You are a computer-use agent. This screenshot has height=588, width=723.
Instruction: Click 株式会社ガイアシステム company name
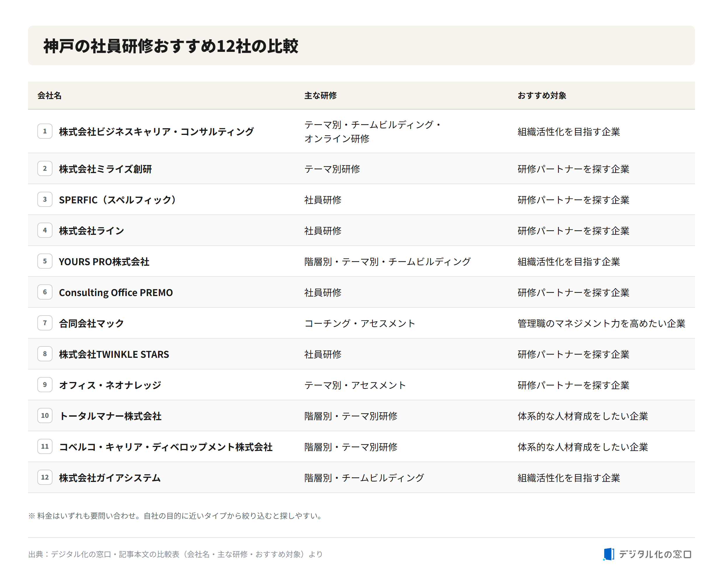tap(110, 478)
